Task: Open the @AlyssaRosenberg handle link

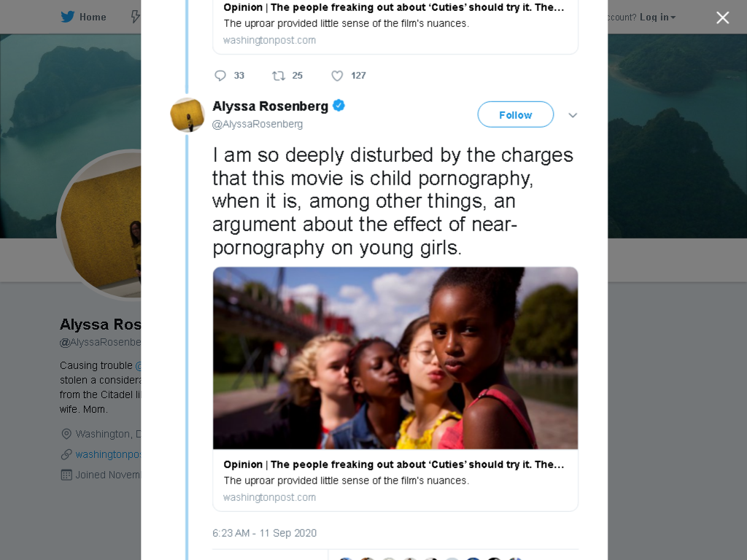Action: 258,124
